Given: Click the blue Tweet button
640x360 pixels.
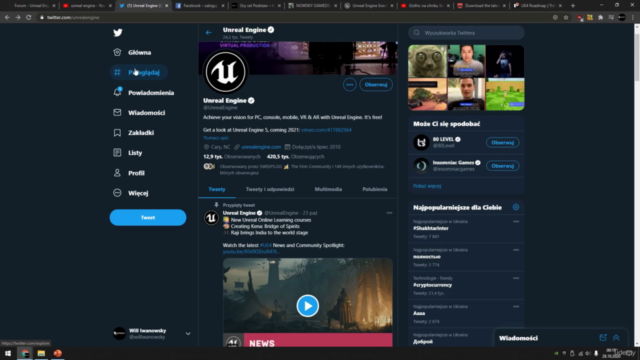Looking at the screenshot, I should coord(148,218).
